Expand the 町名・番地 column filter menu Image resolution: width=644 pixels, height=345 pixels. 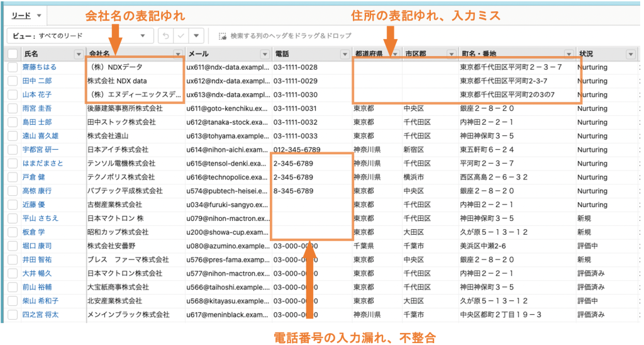[x=569, y=54]
